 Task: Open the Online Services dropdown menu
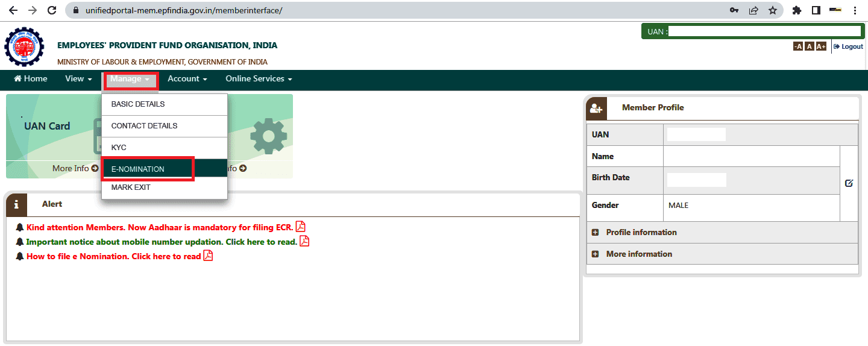[x=259, y=79]
